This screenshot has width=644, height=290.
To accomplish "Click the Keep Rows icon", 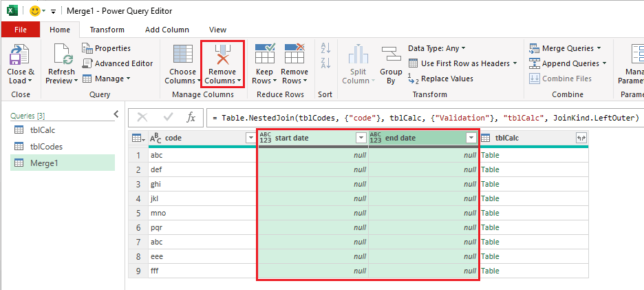I will click(x=264, y=54).
